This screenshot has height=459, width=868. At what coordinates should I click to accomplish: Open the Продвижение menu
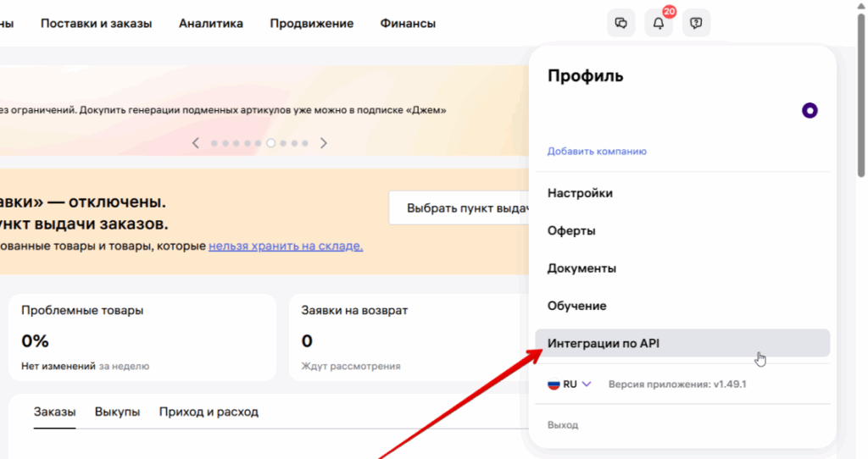[311, 24]
